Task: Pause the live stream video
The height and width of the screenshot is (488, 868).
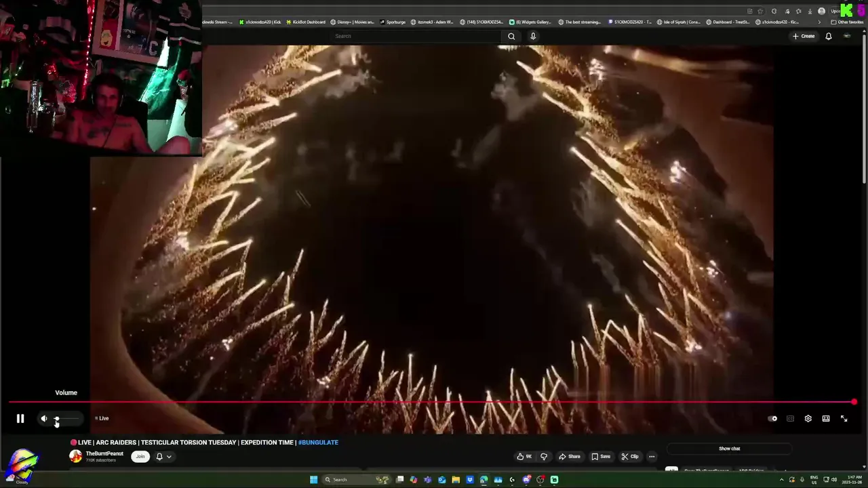Action: click(x=20, y=419)
